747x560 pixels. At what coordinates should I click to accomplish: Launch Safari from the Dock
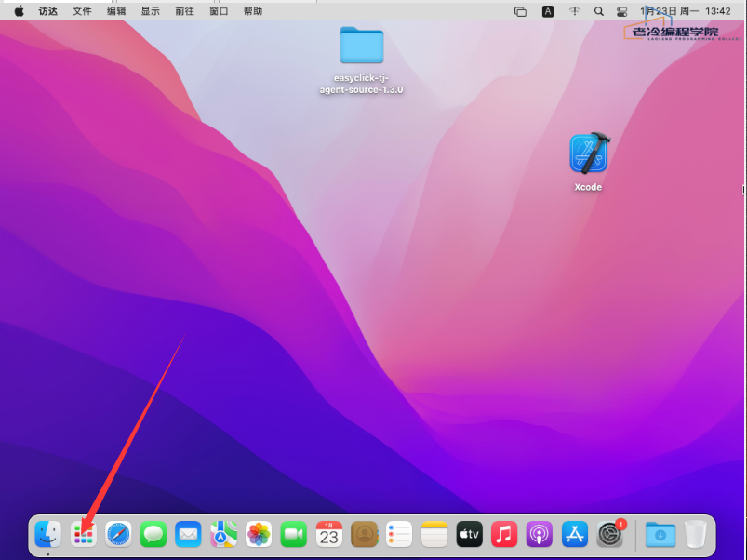[x=118, y=534]
